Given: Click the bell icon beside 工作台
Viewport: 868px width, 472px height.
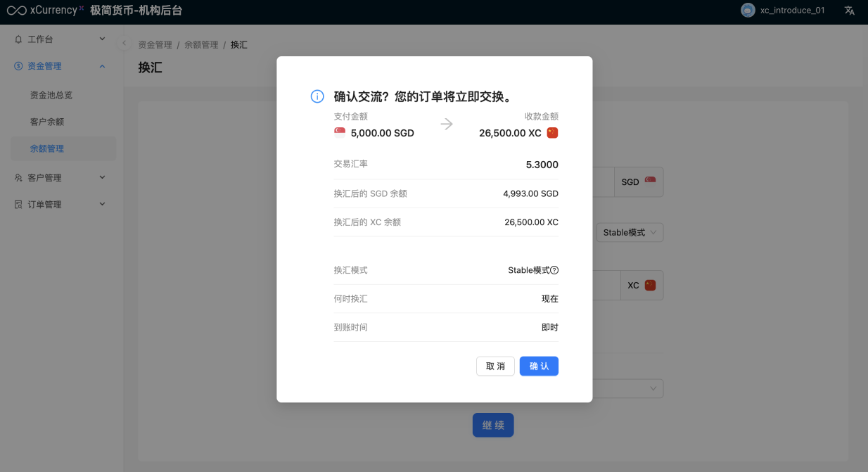Looking at the screenshot, I should point(18,39).
